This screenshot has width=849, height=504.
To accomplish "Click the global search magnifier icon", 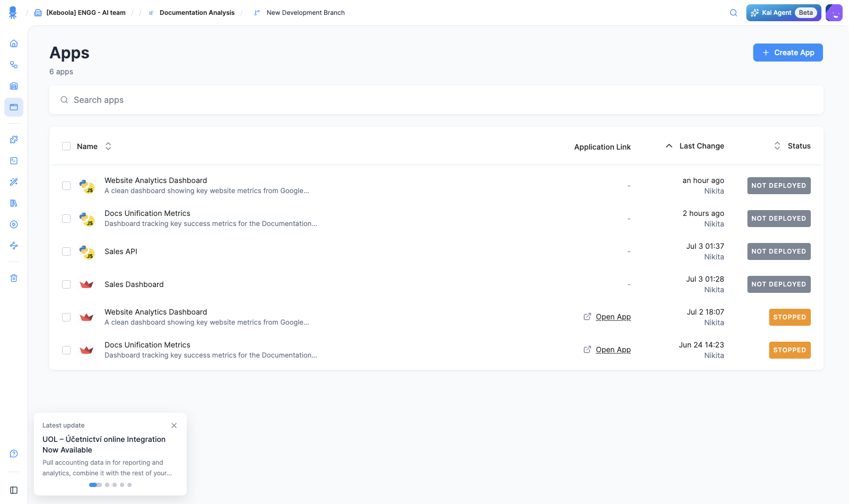I will coord(733,13).
